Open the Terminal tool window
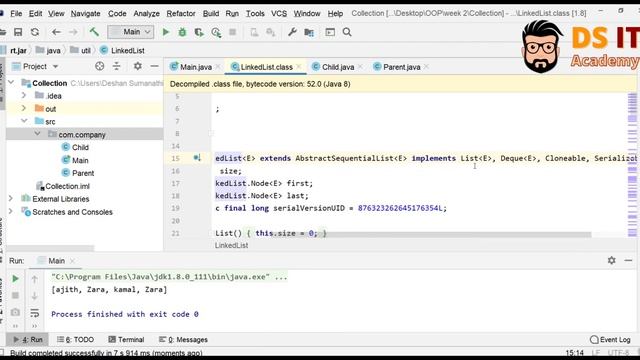640x360 pixels. coord(127,340)
